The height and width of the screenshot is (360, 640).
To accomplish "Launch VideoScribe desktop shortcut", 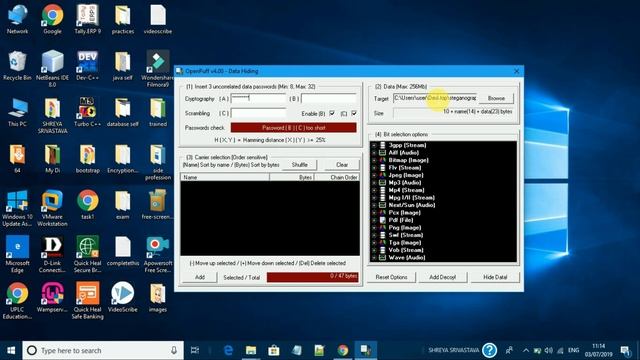I will point(122,298).
